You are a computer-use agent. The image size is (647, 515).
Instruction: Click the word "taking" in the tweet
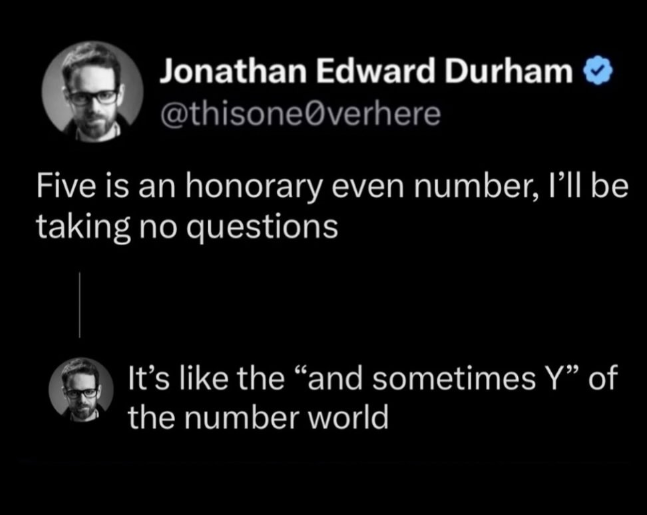[72, 227]
